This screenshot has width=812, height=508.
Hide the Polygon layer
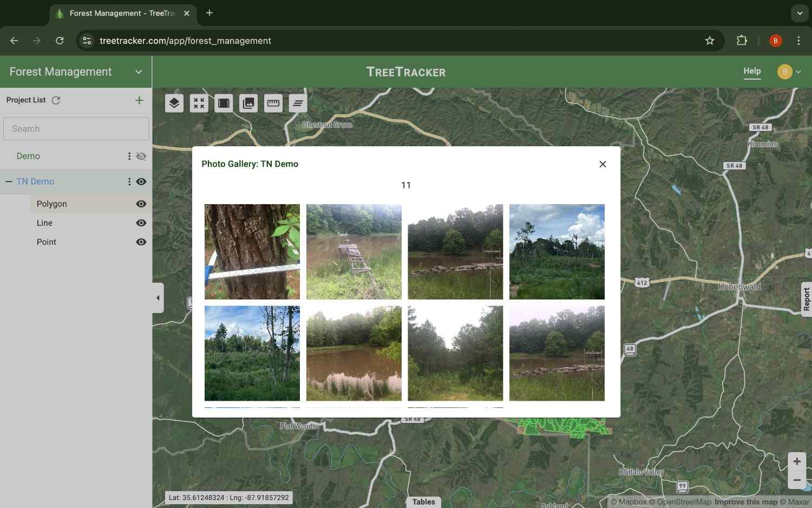(141, 204)
